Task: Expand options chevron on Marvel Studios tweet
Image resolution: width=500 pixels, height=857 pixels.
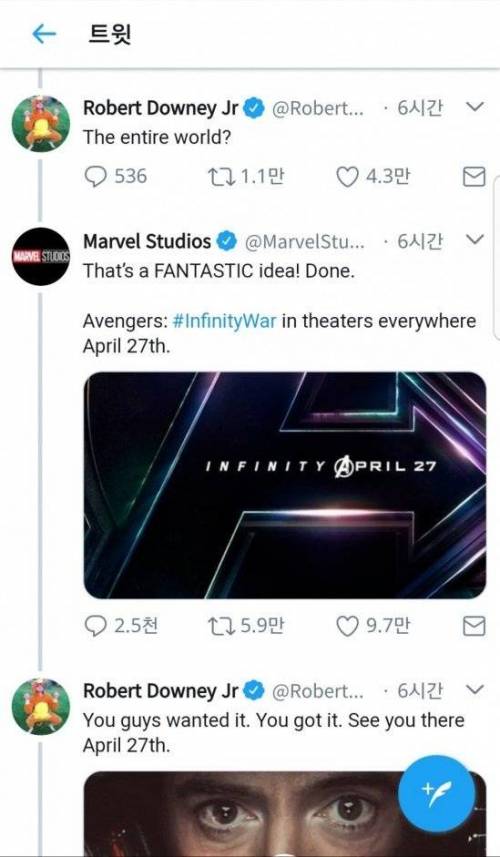Action: (x=476, y=240)
